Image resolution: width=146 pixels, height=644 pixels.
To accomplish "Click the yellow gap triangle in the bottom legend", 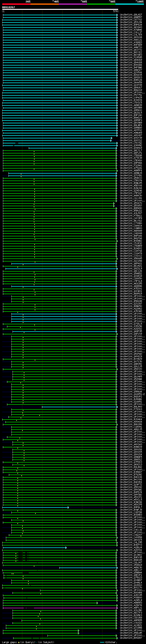I will (19, 642).
